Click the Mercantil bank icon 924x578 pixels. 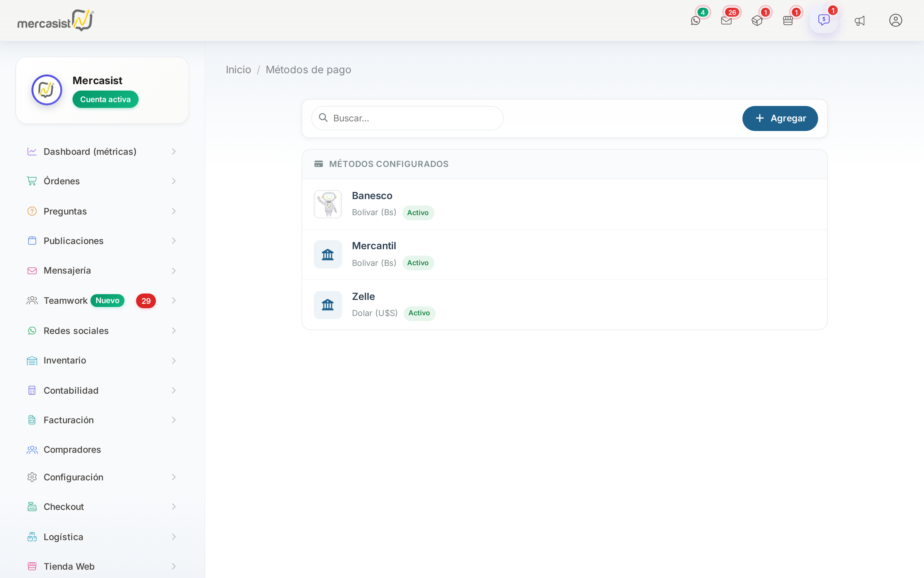coord(328,254)
